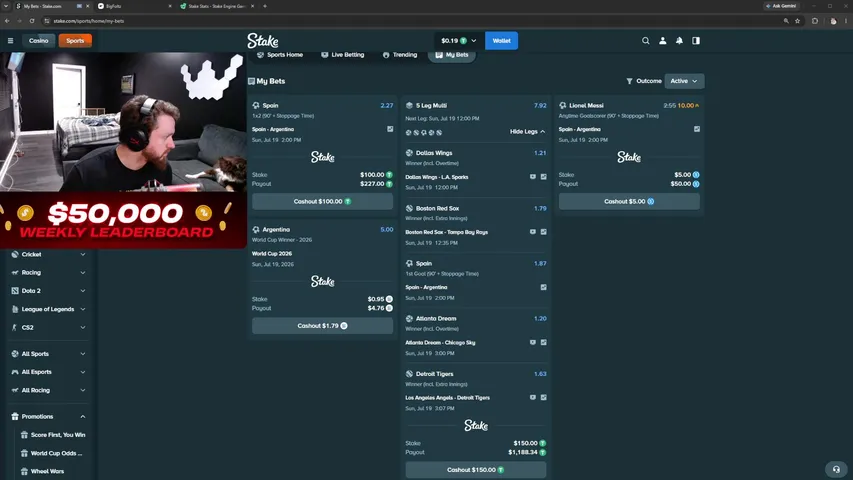853x480 pixels.
Task: Click stats icon on Spain 1st Goal leg
Action: [543, 287]
